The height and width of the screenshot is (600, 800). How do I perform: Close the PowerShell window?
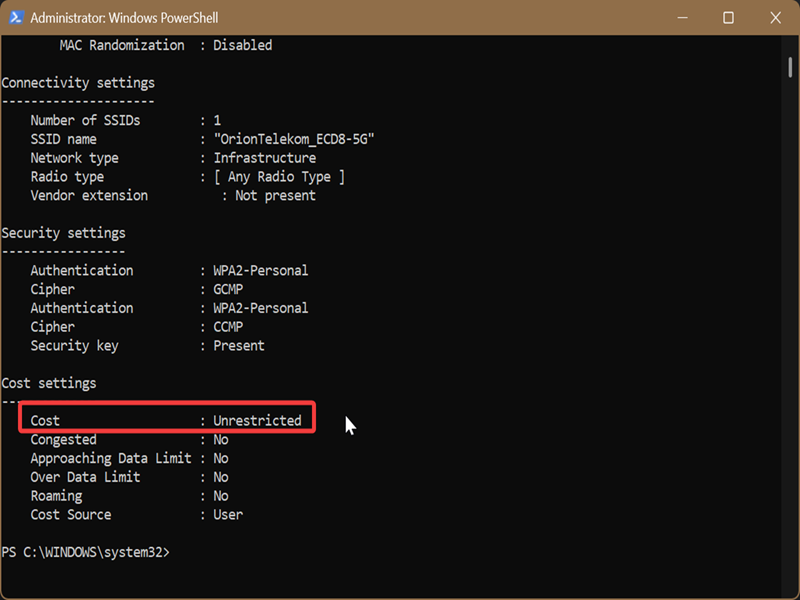point(775,18)
